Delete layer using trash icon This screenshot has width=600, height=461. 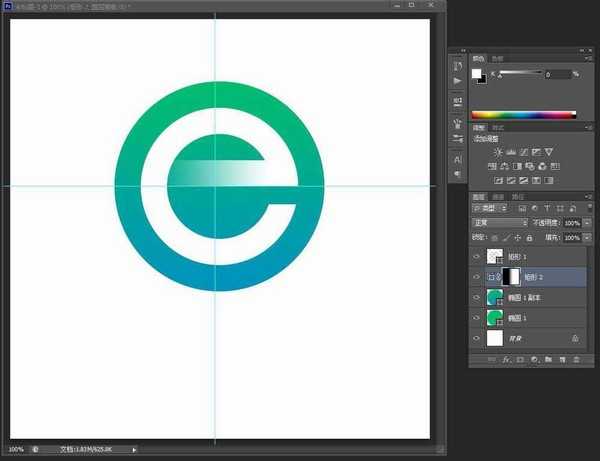click(x=574, y=357)
